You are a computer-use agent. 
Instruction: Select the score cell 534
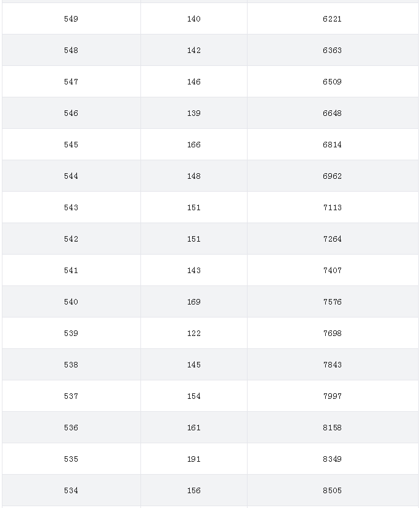tap(71, 490)
